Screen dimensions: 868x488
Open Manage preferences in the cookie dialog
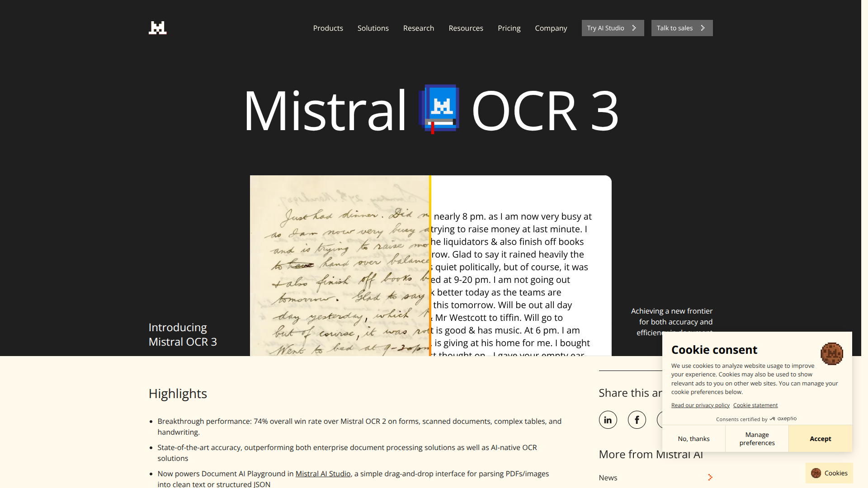coord(756,438)
